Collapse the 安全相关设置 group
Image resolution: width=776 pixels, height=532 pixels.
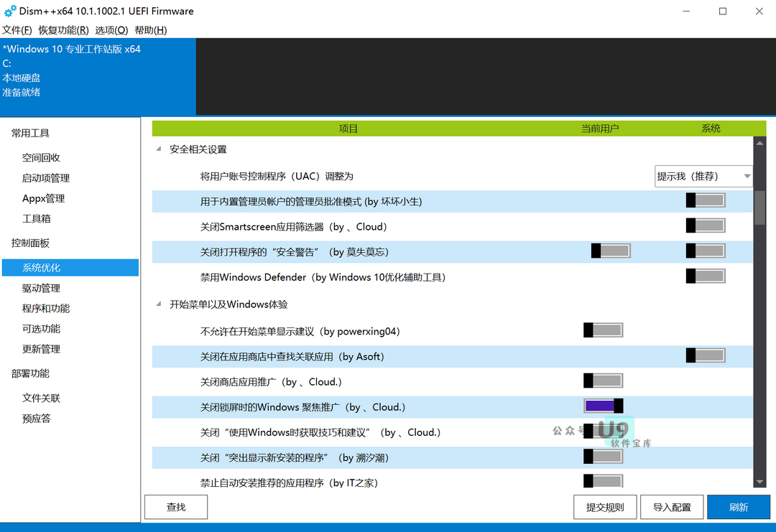click(158, 149)
